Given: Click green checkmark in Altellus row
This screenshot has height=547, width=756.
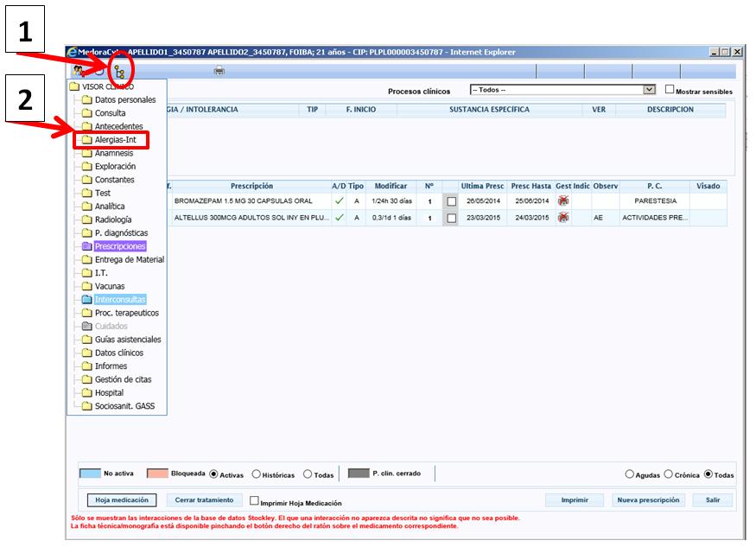Looking at the screenshot, I should (x=339, y=218).
